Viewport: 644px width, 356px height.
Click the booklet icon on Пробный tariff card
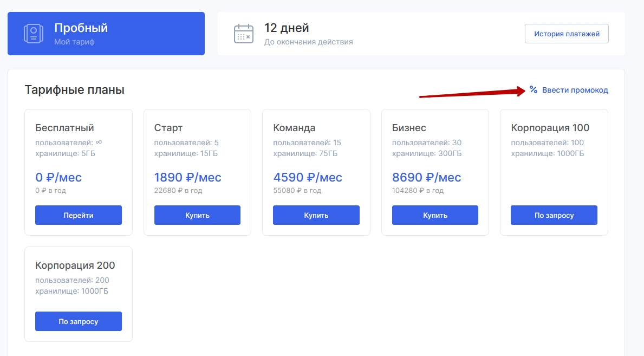(x=33, y=33)
